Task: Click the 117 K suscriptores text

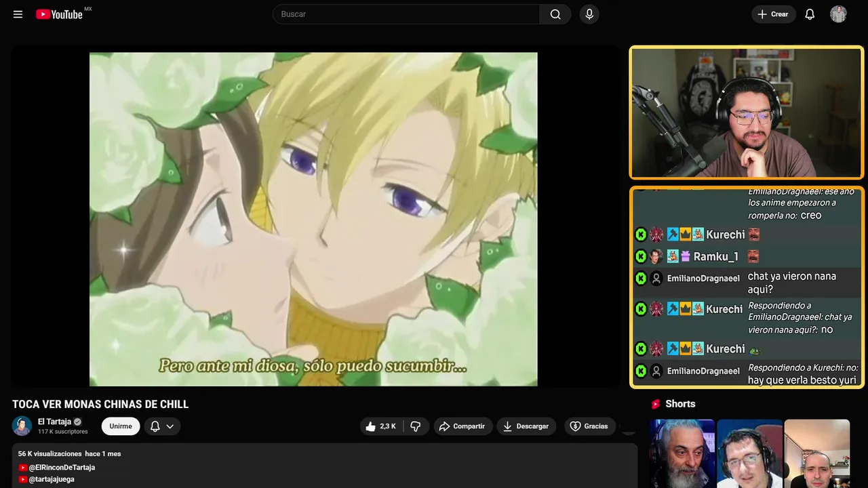Action: click(63, 432)
